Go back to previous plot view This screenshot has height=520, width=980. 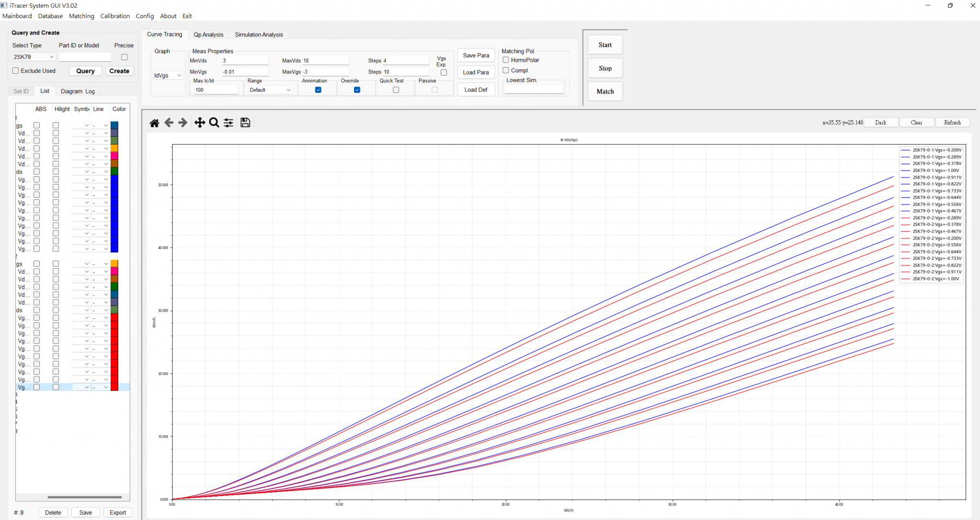tap(169, 123)
